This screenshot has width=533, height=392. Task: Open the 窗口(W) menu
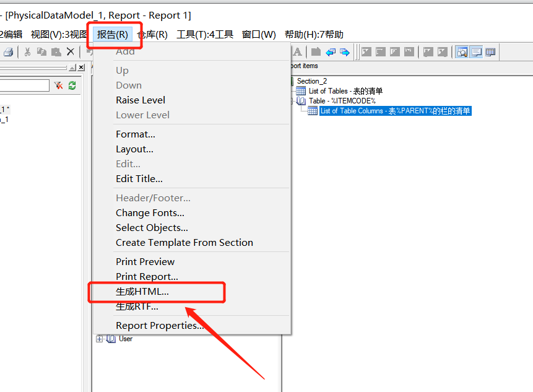click(x=259, y=34)
